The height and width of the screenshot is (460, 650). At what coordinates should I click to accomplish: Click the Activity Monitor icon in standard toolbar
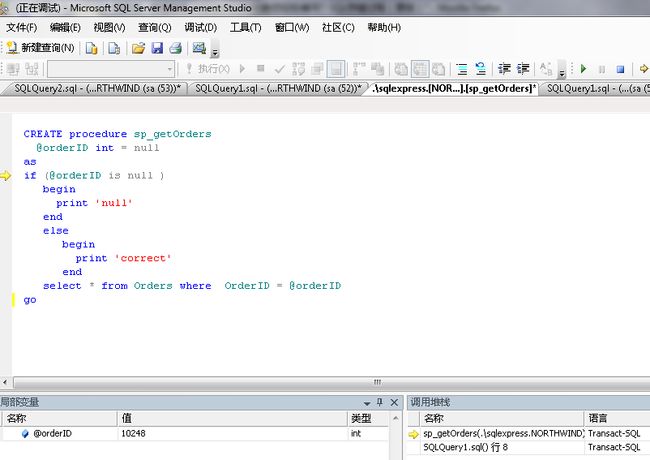(x=199, y=48)
